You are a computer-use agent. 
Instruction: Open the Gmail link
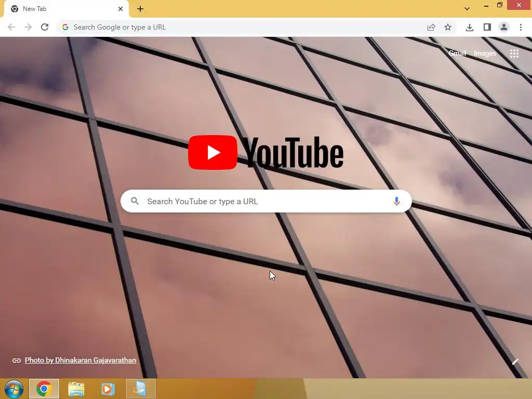tap(457, 54)
